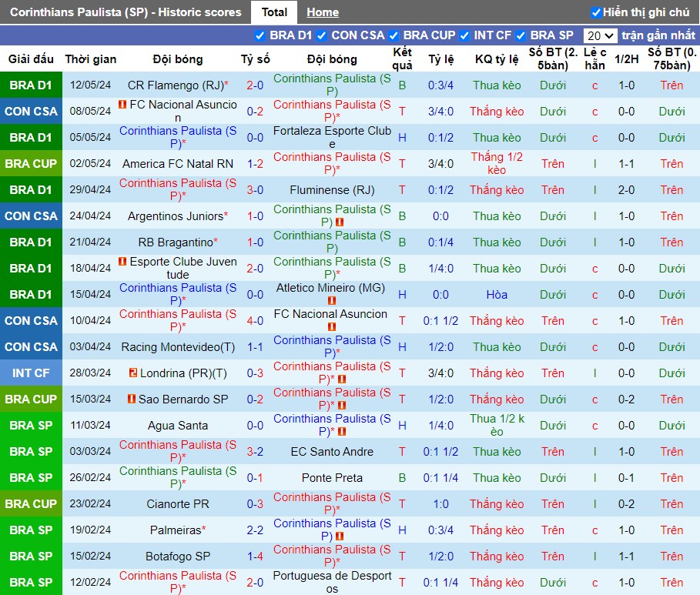700x595 pixels.
Task: Click Corinthians red card icon in Palmeiras row
Action: point(340,536)
